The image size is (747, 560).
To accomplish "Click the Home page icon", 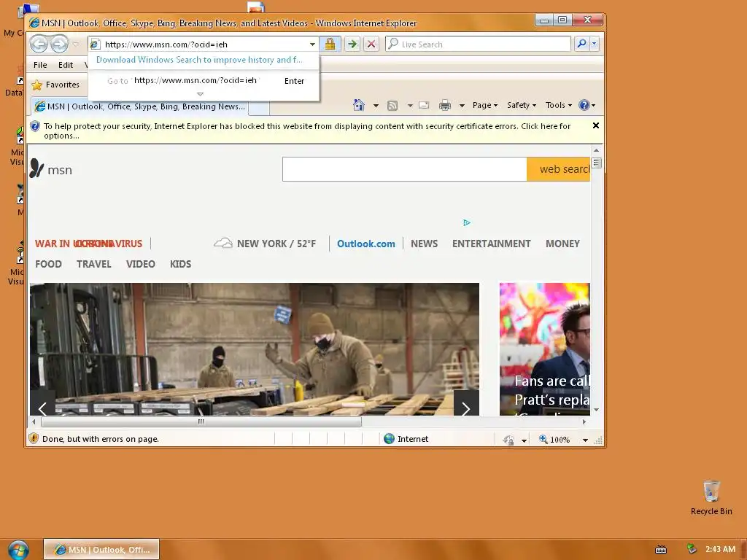I will tap(359, 105).
